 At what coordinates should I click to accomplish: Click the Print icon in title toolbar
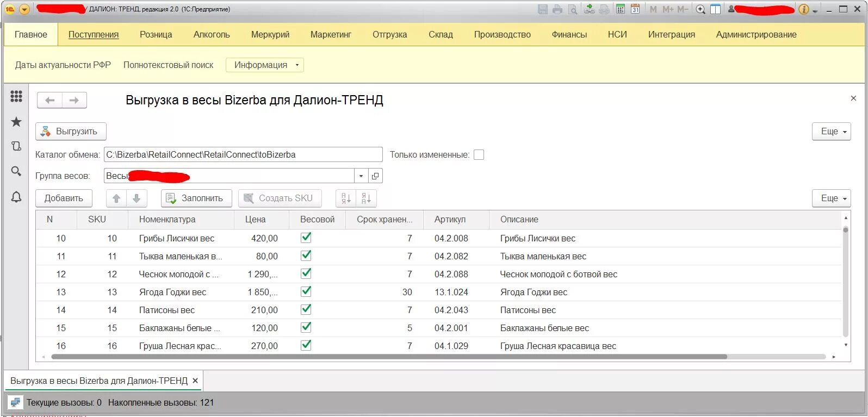point(557,9)
